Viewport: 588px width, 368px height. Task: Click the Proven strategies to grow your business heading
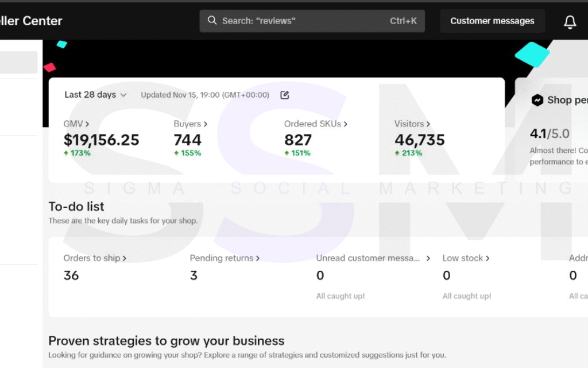pyautogui.click(x=166, y=340)
